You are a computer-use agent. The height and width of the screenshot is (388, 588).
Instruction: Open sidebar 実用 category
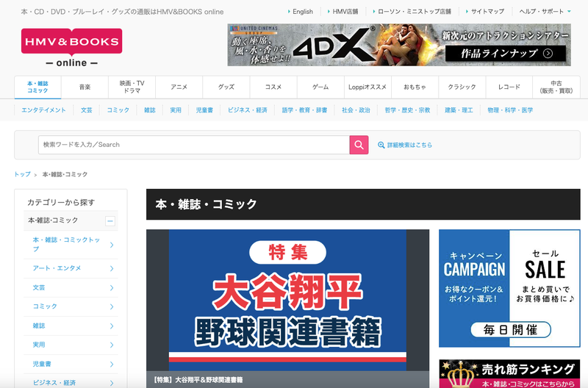point(39,345)
